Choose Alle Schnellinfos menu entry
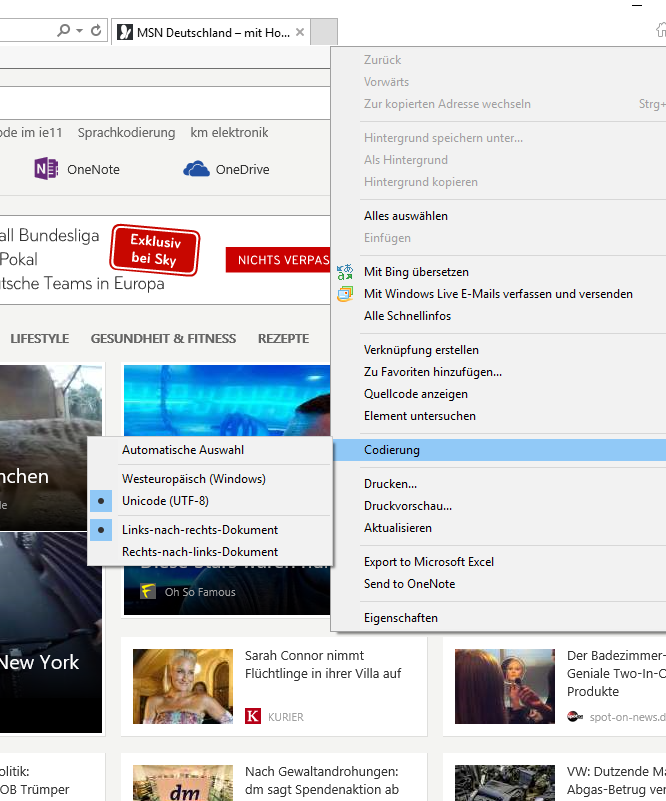The width and height of the screenshot is (666, 801). pyautogui.click(x=500, y=316)
